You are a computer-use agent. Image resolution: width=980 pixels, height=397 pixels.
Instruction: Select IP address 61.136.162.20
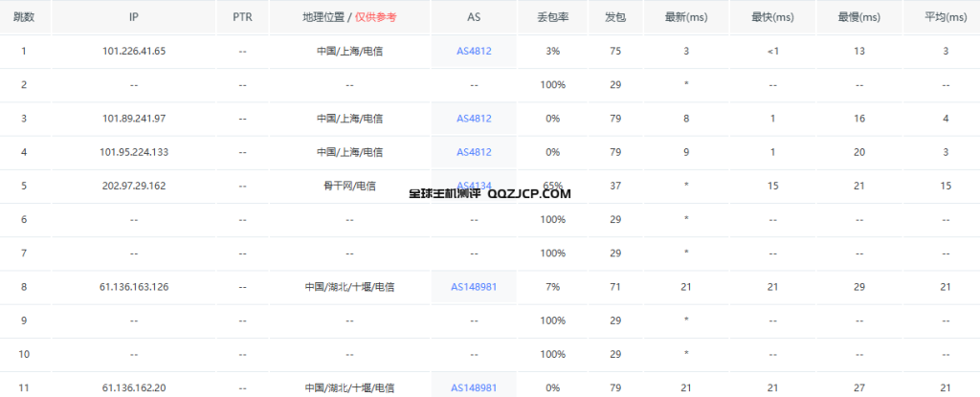tap(134, 388)
